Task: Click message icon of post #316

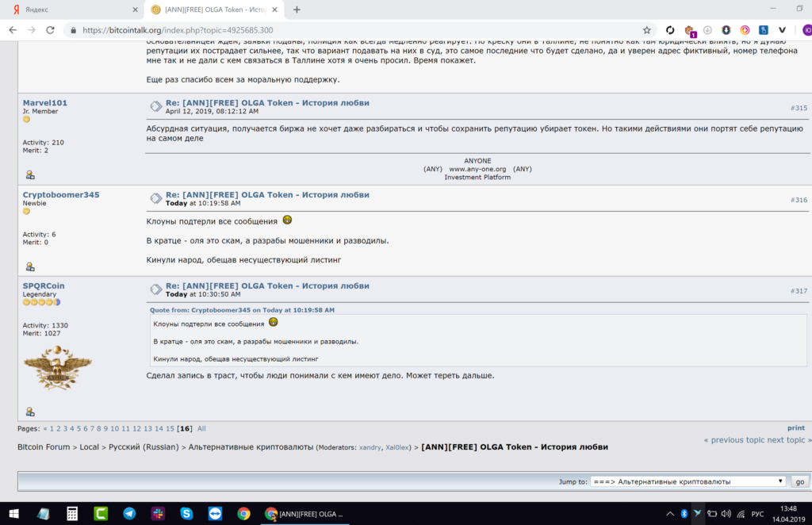Action: click(x=156, y=198)
